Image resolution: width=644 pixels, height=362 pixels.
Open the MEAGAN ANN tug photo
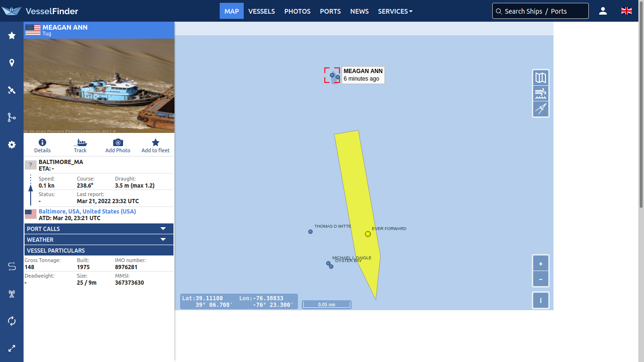pyautogui.click(x=99, y=86)
